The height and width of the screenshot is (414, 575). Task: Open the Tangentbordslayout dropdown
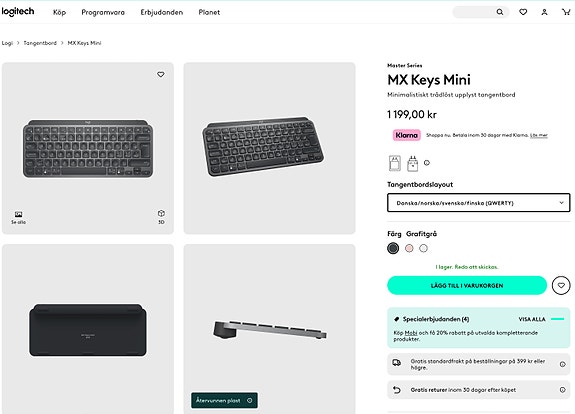479,203
